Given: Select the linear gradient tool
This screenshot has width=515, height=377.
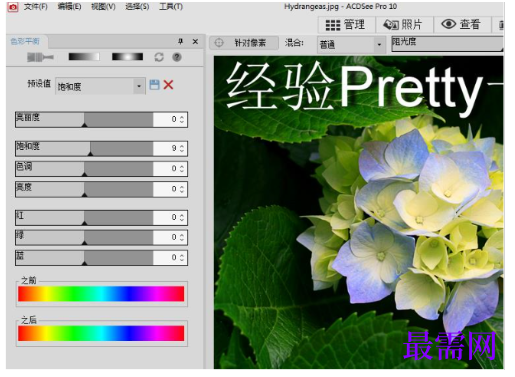Looking at the screenshot, I should coord(84,57).
